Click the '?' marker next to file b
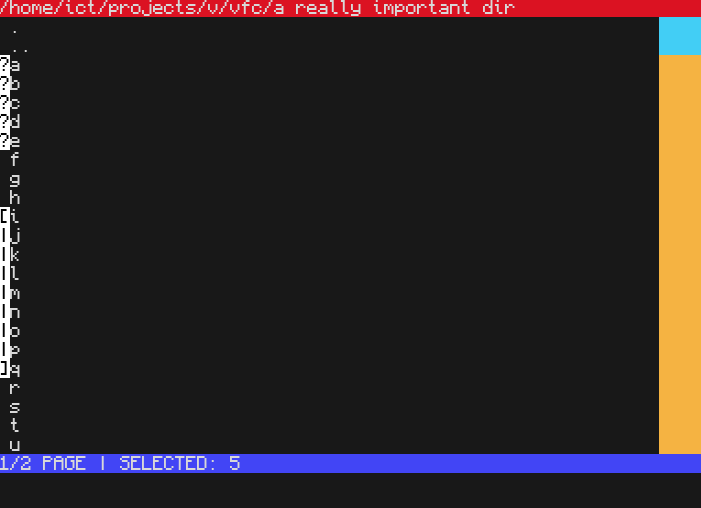 click(5, 84)
